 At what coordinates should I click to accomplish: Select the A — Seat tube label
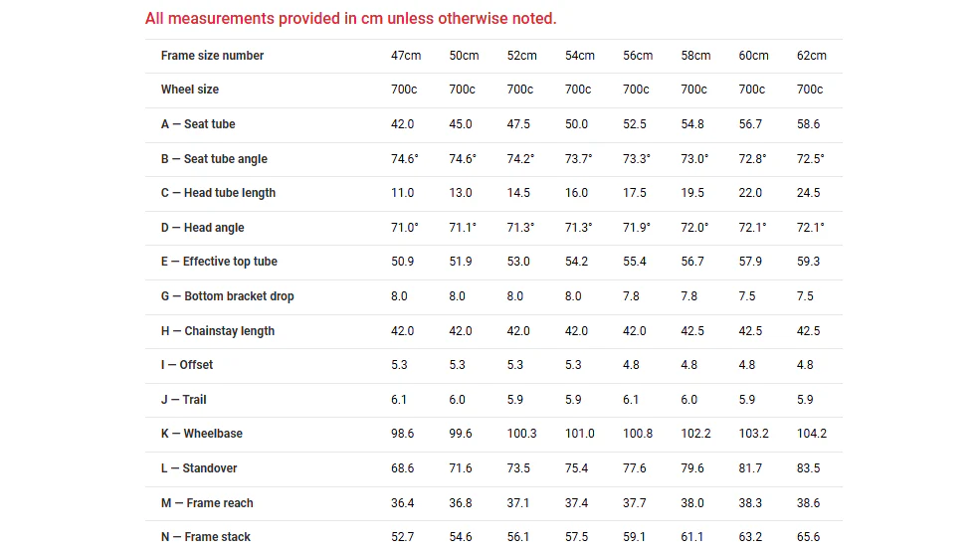coord(198,124)
